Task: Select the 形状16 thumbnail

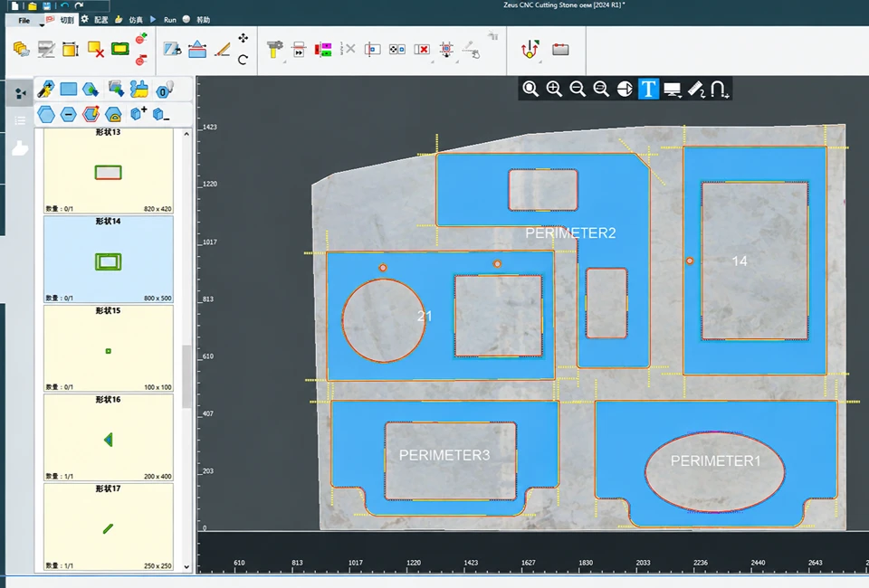Action: click(x=108, y=438)
